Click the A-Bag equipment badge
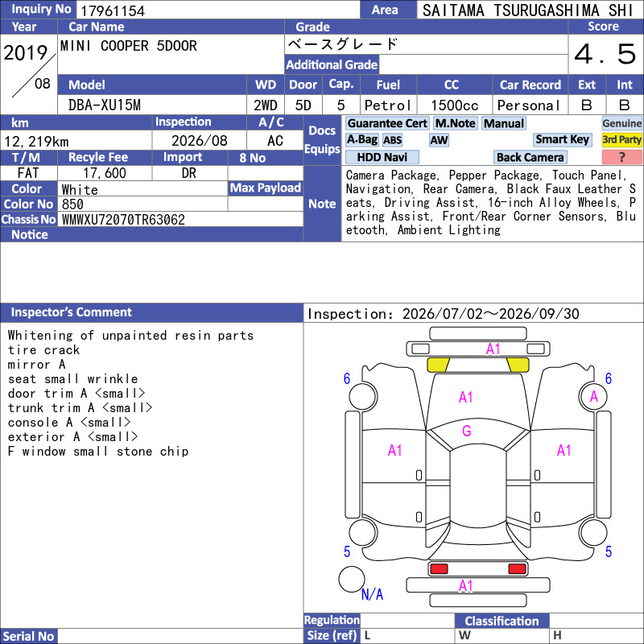 (x=361, y=140)
